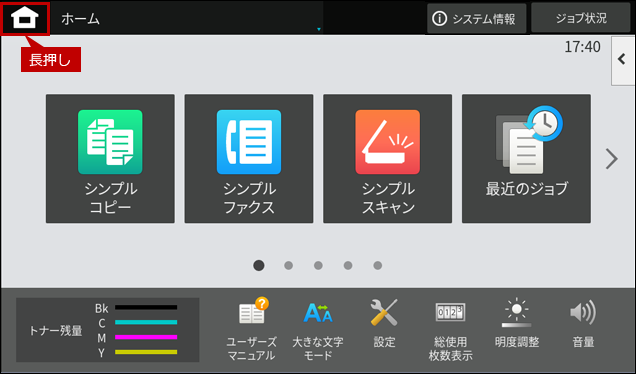636x374 pixels.
Task: Expand side panel with left chevron tab
Action: (623, 61)
